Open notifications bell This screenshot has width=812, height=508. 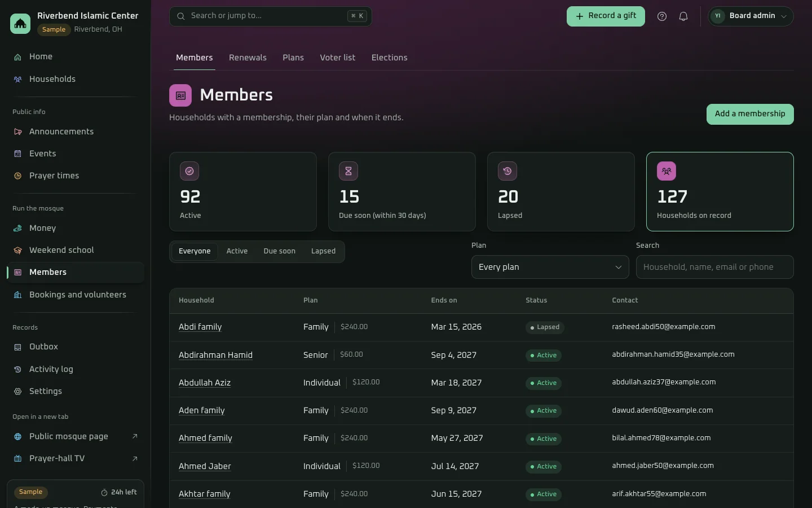coord(683,16)
